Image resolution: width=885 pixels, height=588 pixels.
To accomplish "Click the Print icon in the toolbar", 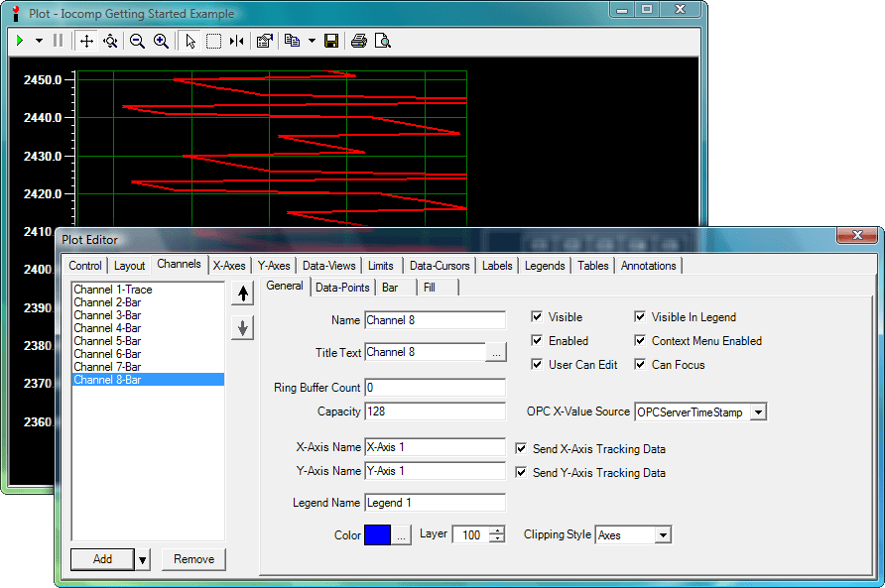I will pos(359,41).
